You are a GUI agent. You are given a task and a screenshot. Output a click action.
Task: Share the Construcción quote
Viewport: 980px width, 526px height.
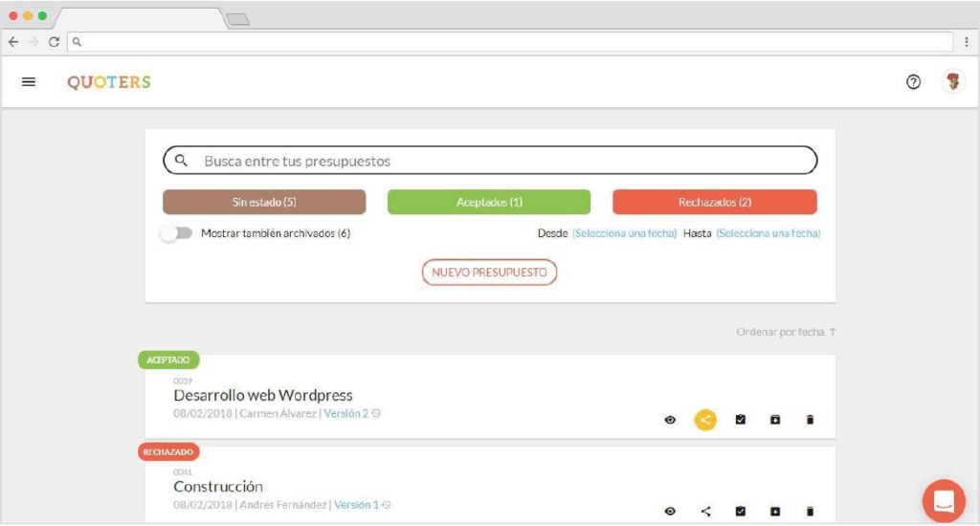click(x=705, y=512)
